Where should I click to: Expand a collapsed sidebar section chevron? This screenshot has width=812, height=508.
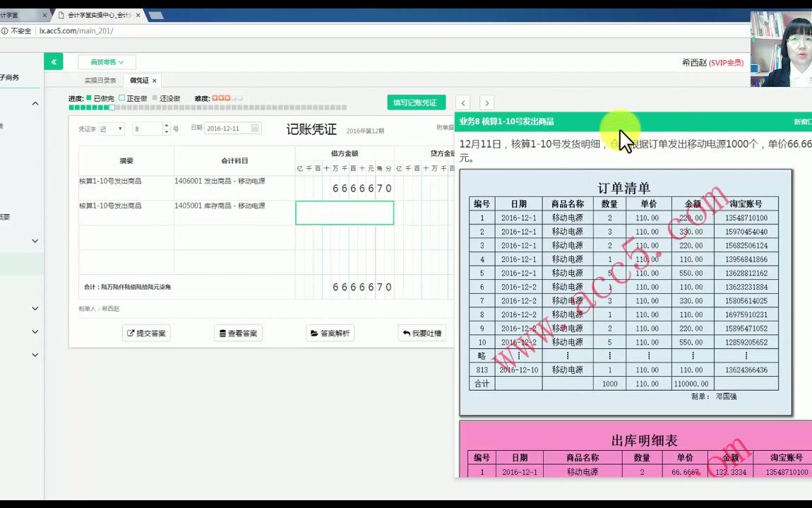(34, 240)
